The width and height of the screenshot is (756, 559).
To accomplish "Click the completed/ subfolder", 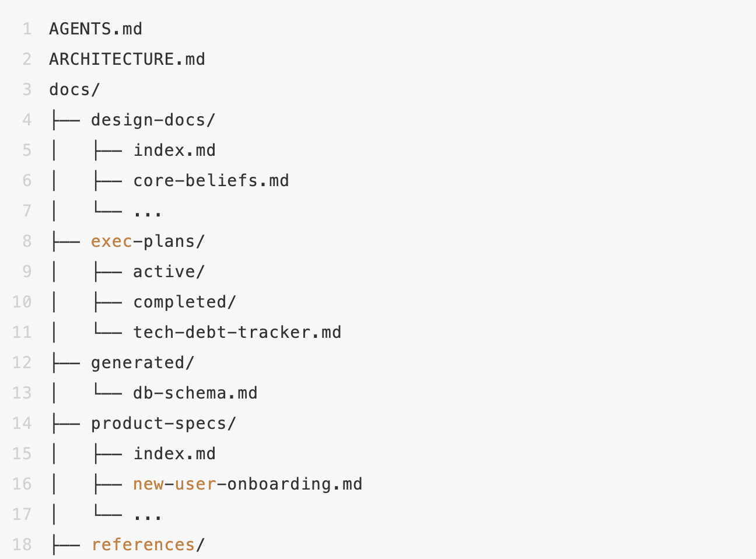I will 184,302.
